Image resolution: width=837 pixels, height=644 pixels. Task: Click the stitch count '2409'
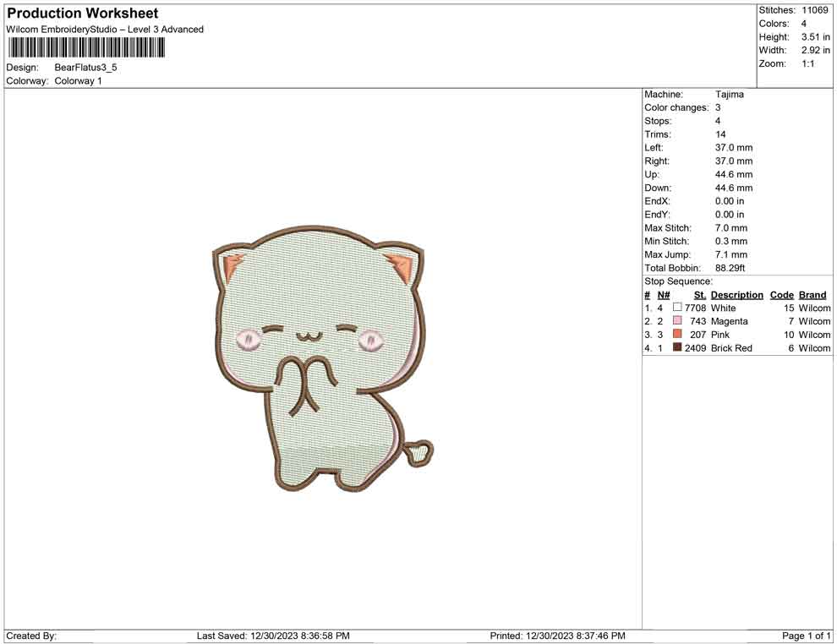tap(695, 348)
